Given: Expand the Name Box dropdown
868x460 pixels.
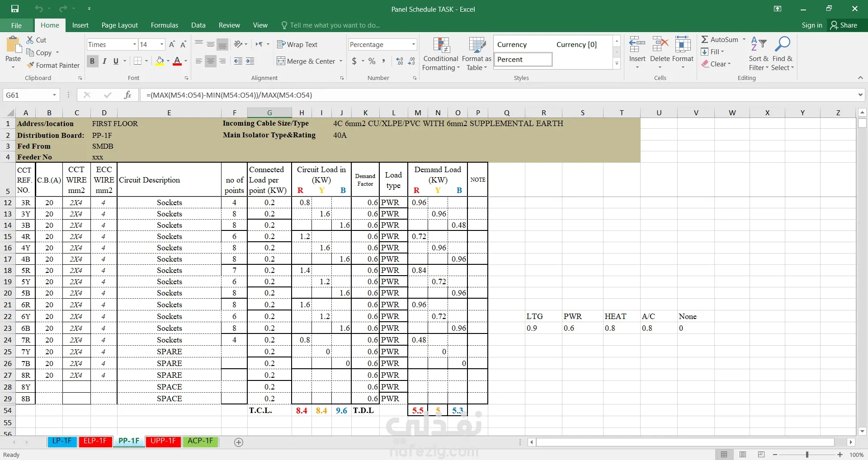Looking at the screenshot, I should point(54,95).
